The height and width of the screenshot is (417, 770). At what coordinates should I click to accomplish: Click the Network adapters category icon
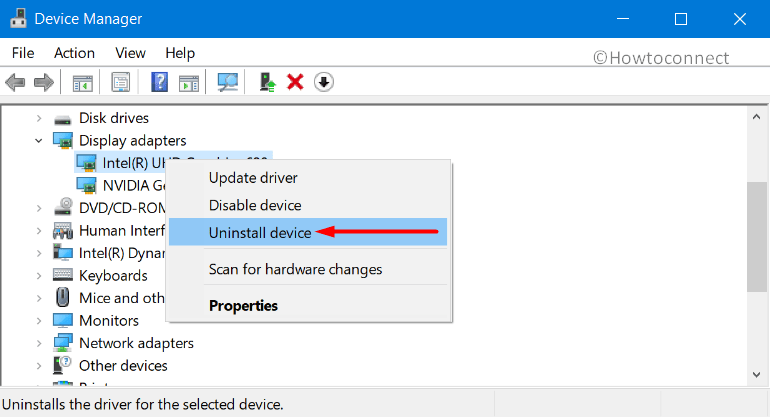(63, 343)
